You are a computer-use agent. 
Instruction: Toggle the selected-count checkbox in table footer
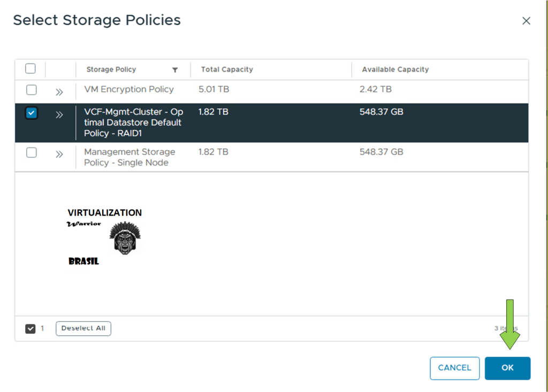pos(31,328)
